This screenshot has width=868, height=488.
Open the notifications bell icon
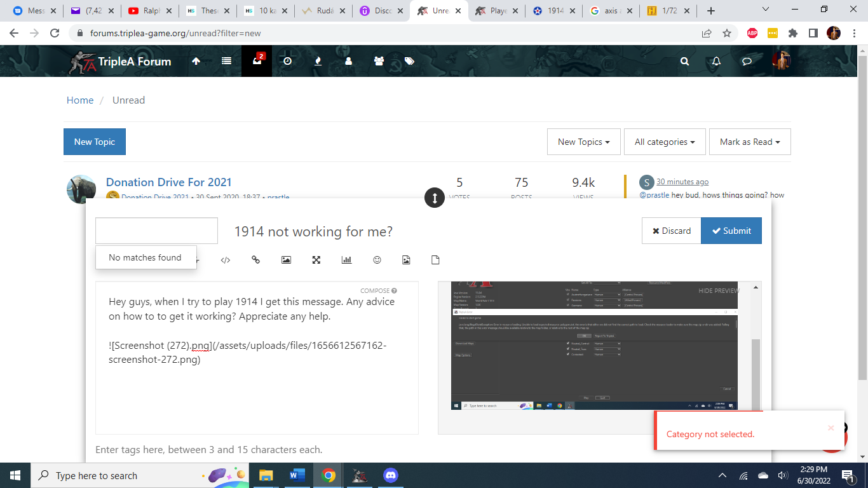(x=716, y=61)
